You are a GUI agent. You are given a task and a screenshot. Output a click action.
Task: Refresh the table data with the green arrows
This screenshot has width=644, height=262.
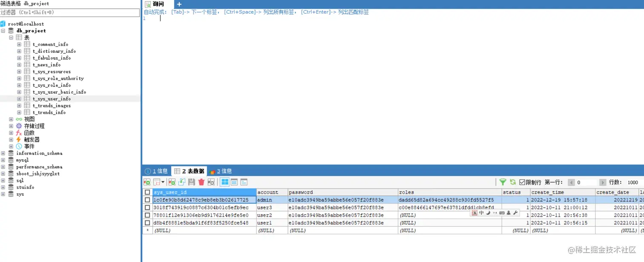tap(513, 182)
